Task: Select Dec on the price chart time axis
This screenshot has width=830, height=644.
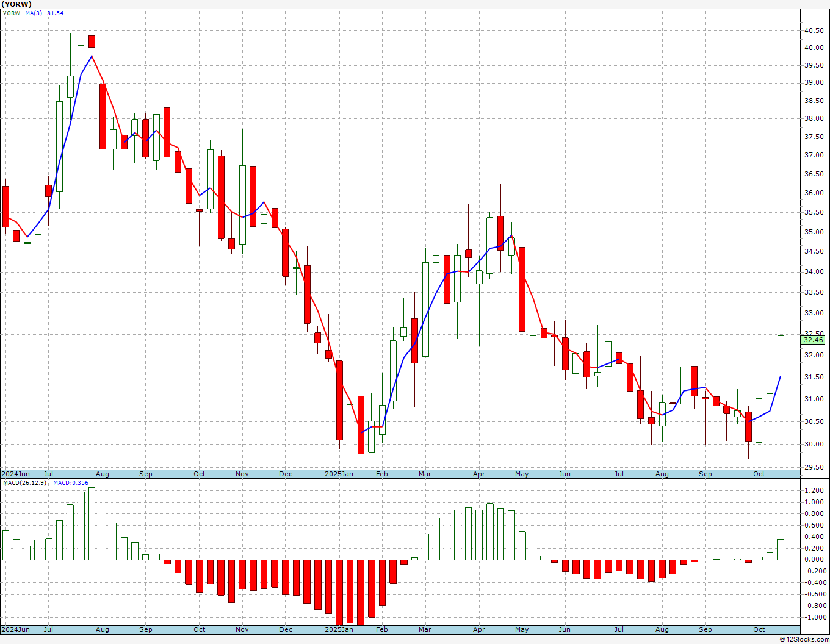Action: click(x=286, y=474)
